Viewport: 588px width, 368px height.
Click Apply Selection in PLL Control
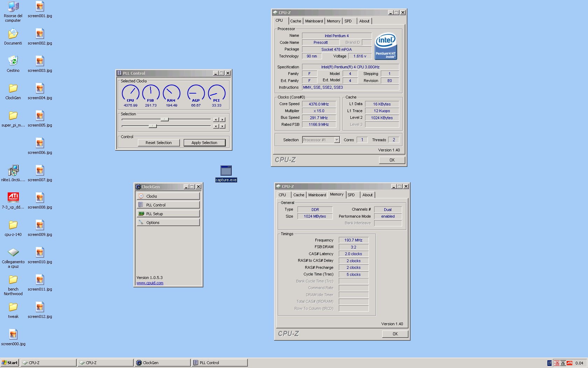(204, 143)
